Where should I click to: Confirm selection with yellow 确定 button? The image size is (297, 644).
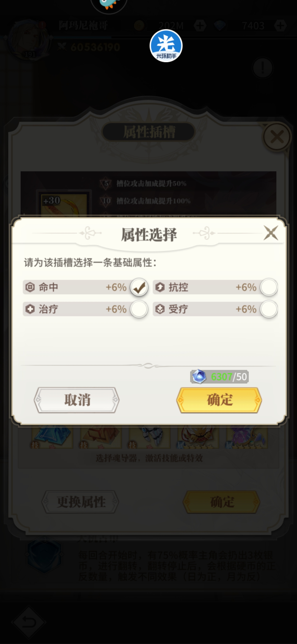[219, 400]
